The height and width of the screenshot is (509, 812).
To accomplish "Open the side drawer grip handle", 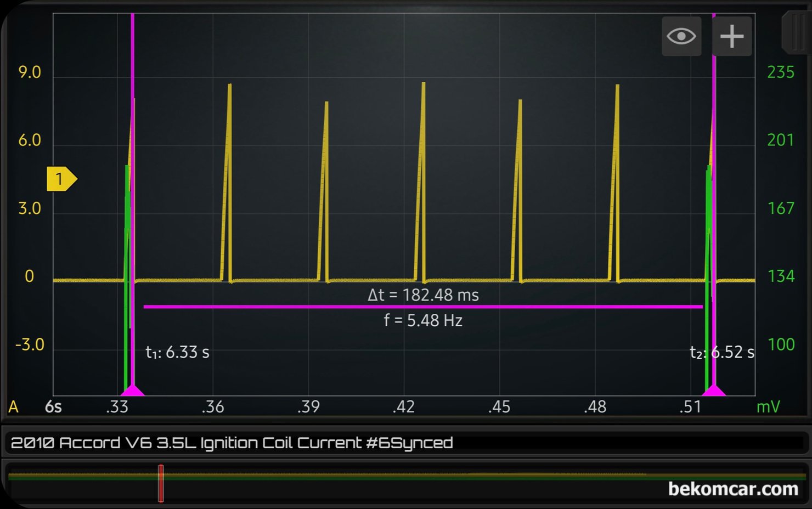I will [x=796, y=33].
